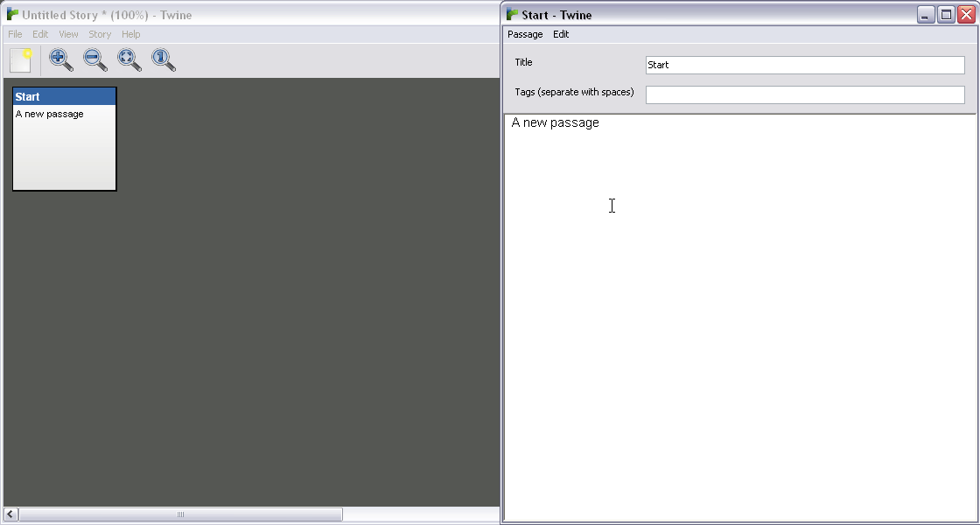Click the Zoom to Fit icon
The height and width of the screenshot is (525, 980).
(129, 60)
